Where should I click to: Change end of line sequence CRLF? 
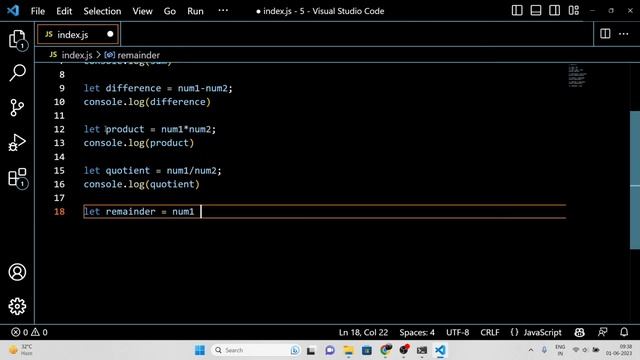click(489, 332)
